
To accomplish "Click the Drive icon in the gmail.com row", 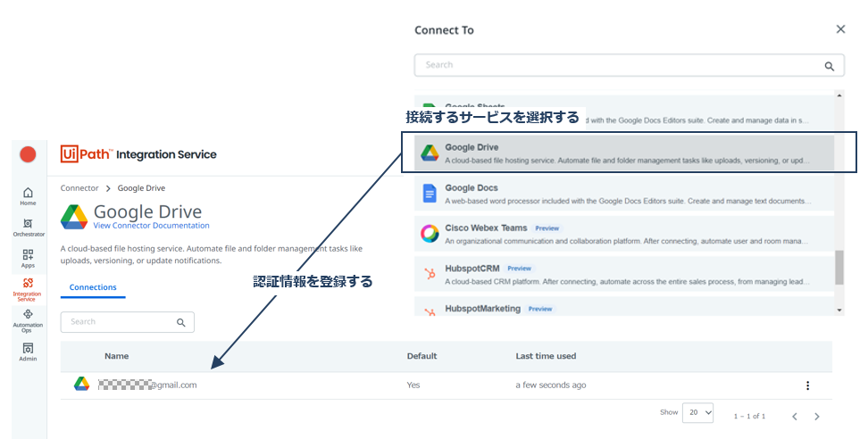I will point(82,385).
